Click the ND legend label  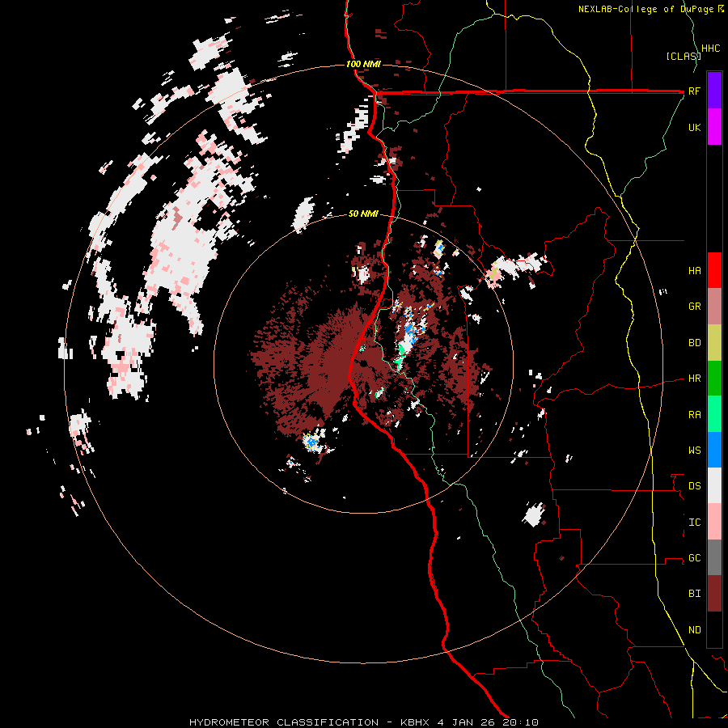(694, 630)
